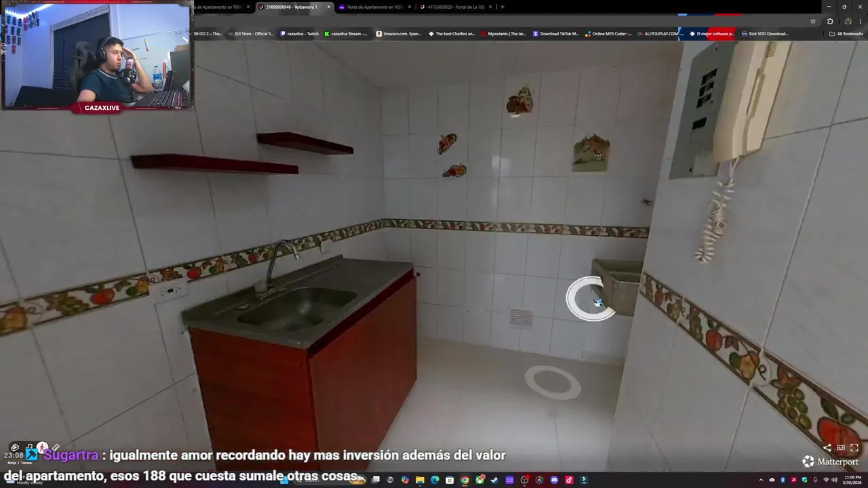
Task: Open Microsoft Edge from taskbar
Action: 435,480
